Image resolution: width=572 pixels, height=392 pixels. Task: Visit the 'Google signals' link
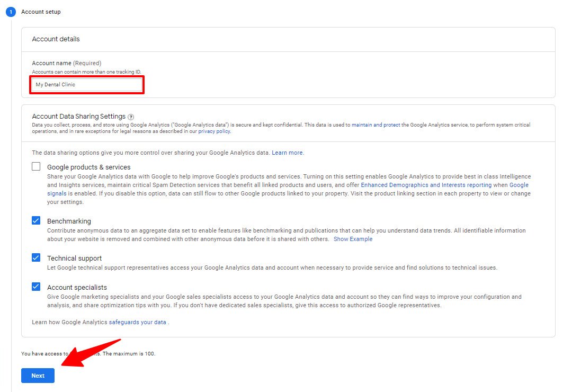[519, 185]
